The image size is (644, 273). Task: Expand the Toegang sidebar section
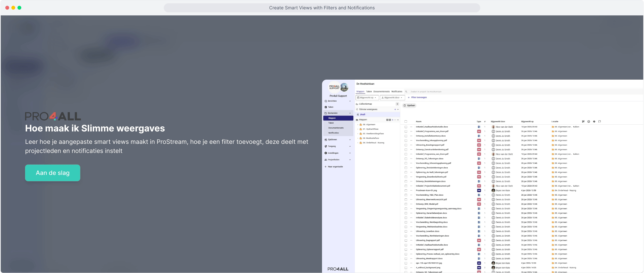pos(350,146)
